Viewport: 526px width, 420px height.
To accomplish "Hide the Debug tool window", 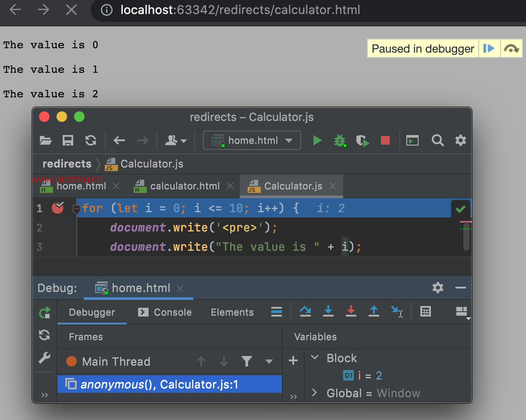I will pyautogui.click(x=461, y=288).
